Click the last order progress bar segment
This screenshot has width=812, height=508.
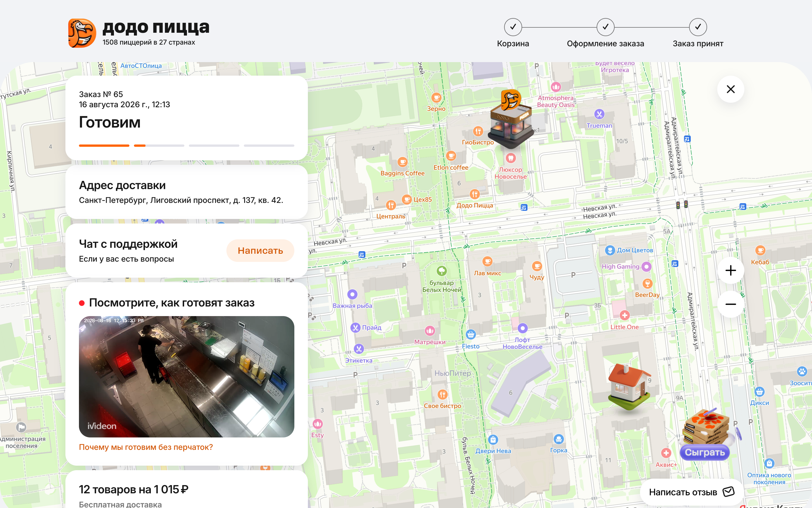[269, 145]
